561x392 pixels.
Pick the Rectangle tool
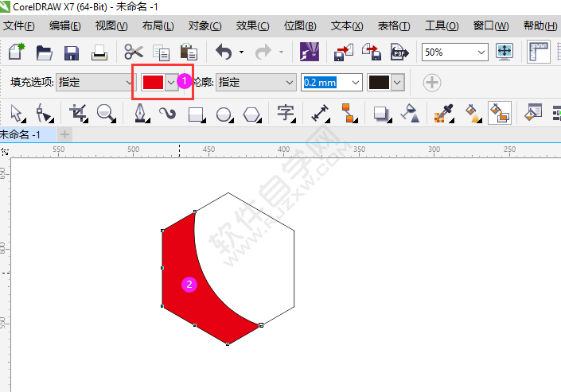(x=196, y=114)
